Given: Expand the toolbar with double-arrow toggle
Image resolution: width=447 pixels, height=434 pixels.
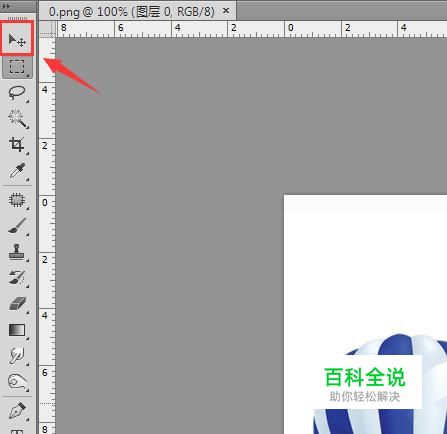Looking at the screenshot, I should pos(6,6).
